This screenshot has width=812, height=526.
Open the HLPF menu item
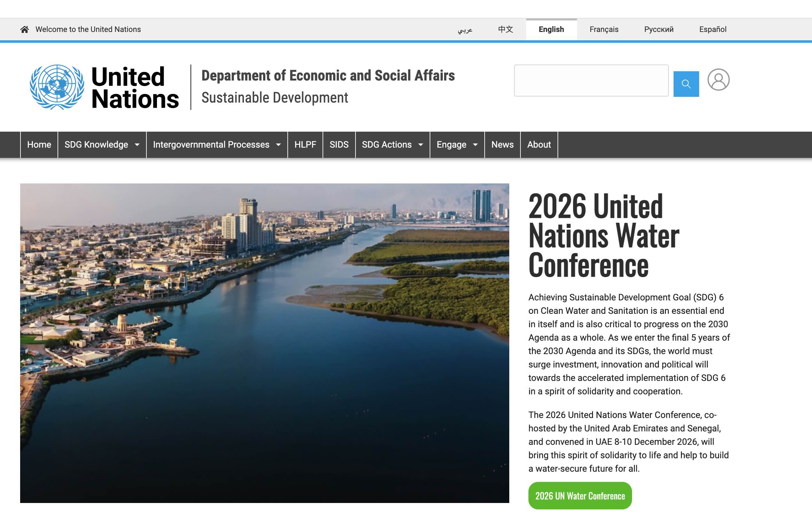pyautogui.click(x=305, y=145)
